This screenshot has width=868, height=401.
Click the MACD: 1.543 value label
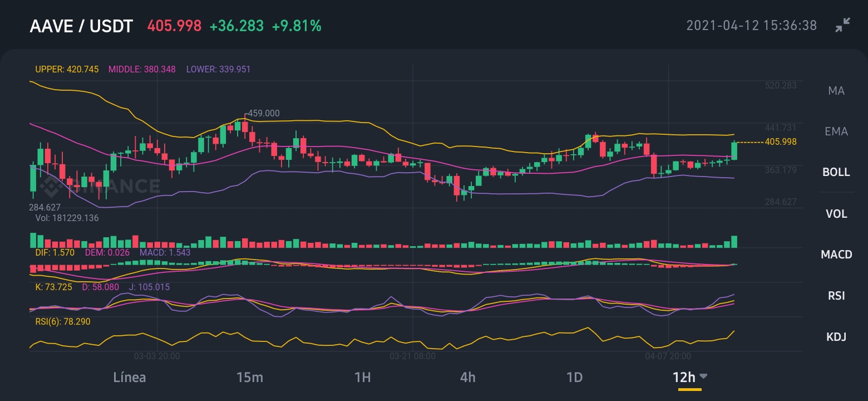click(x=165, y=253)
